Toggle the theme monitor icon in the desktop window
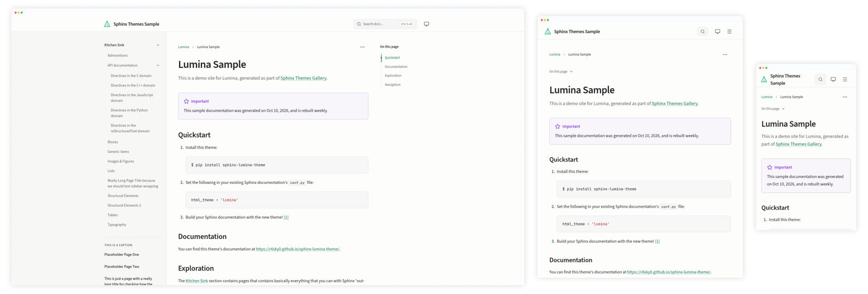868x294 pixels. (x=426, y=24)
